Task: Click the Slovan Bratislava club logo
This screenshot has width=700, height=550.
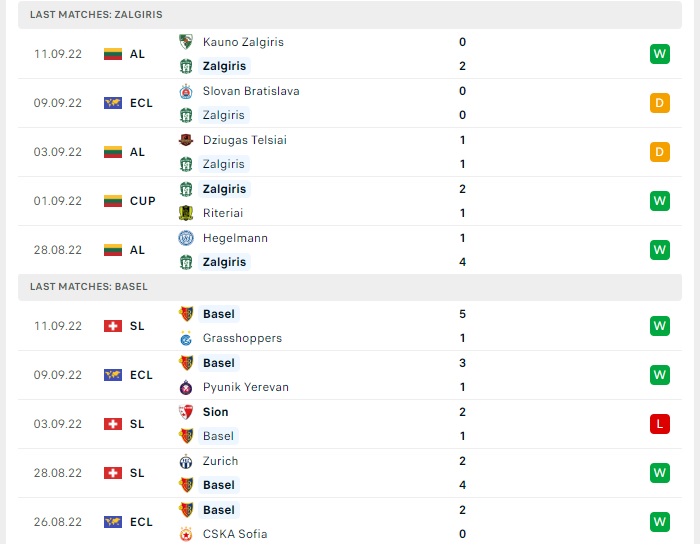Action: pyautogui.click(x=186, y=91)
